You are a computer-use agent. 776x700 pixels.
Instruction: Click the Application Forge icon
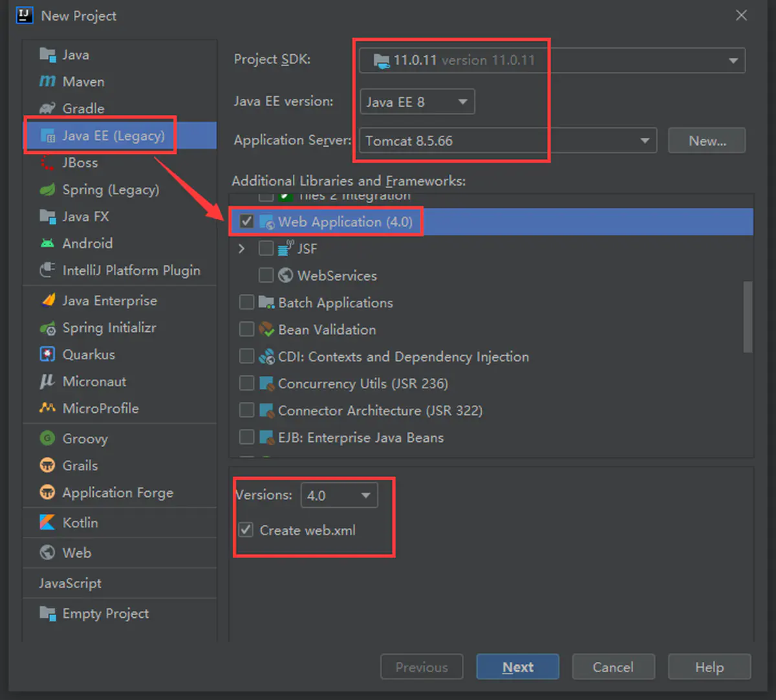47,492
